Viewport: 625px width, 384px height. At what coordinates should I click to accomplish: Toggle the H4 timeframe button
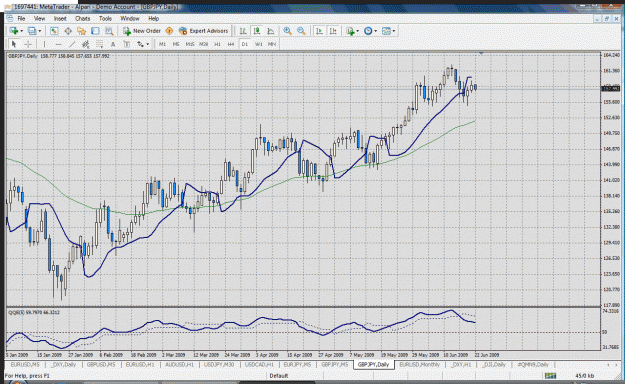click(x=231, y=44)
